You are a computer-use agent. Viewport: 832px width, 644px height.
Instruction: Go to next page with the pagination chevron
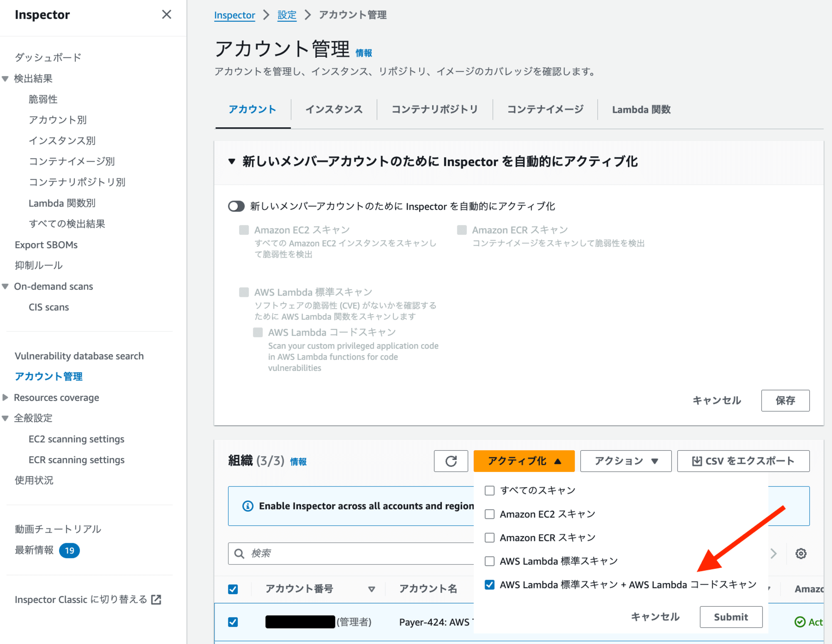tap(773, 553)
